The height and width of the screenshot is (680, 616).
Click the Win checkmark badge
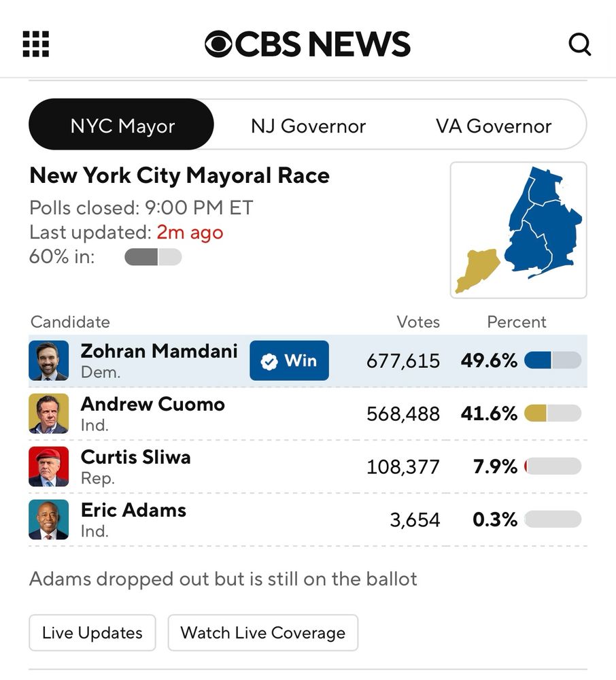[290, 360]
